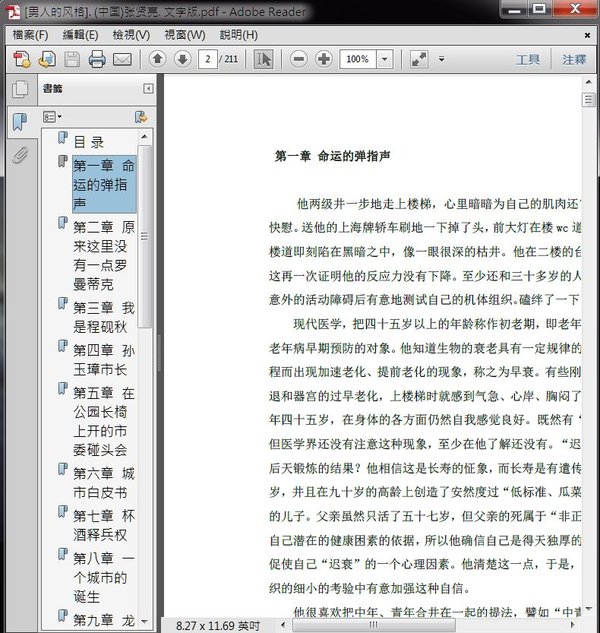The image size is (600, 633).
Task: Go to bookmark 第四章 孙玉璋市长
Action: coord(104,360)
